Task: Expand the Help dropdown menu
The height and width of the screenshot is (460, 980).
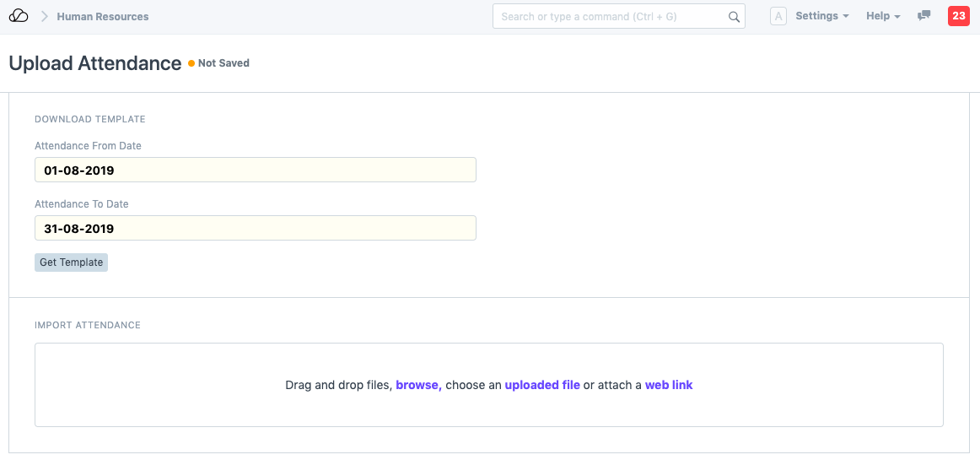Action: tap(883, 16)
